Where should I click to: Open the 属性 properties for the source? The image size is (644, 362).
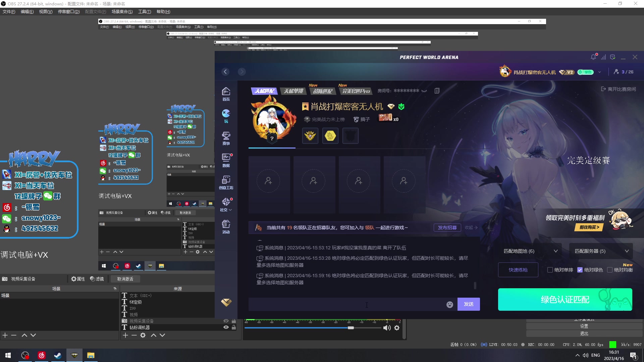78,279
